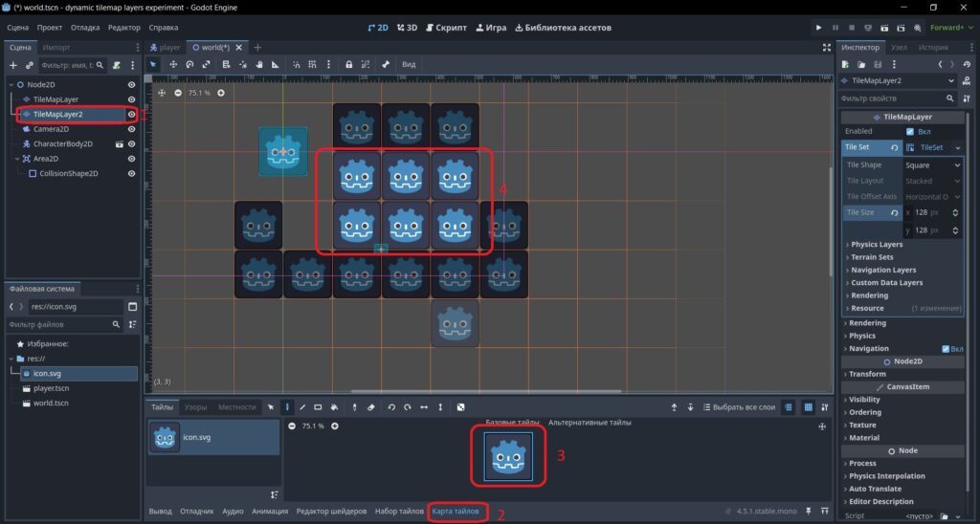Viewport: 980px width, 524px height.
Task: Activate the Select mode arrow tool
Action: click(x=153, y=64)
